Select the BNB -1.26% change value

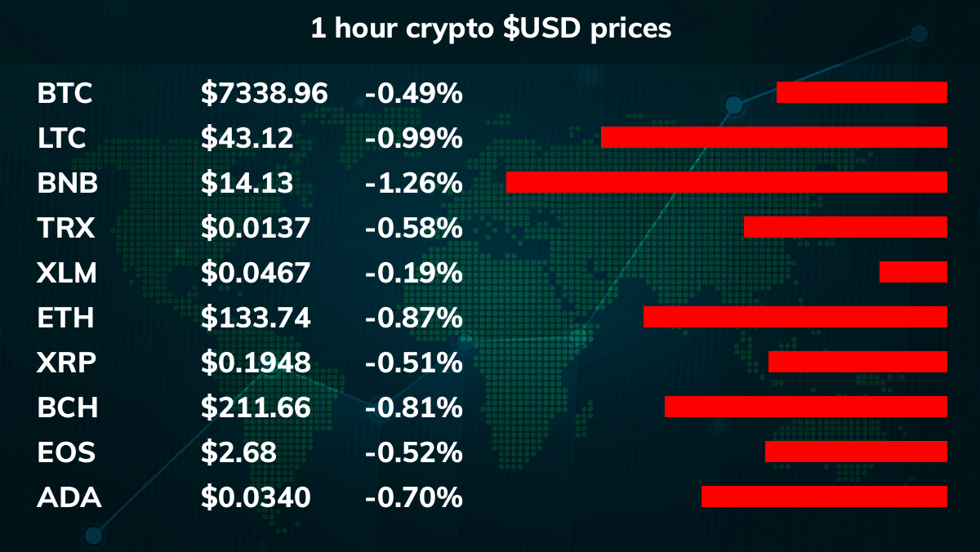tap(414, 183)
